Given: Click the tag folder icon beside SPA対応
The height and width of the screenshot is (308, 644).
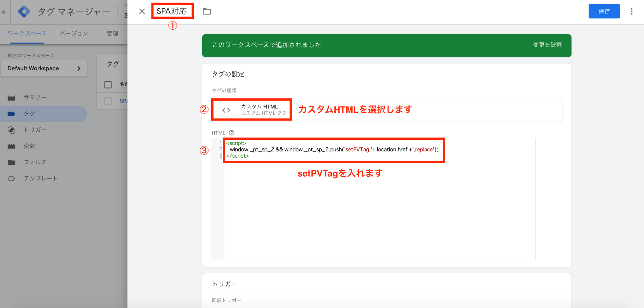Looking at the screenshot, I should click(207, 11).
